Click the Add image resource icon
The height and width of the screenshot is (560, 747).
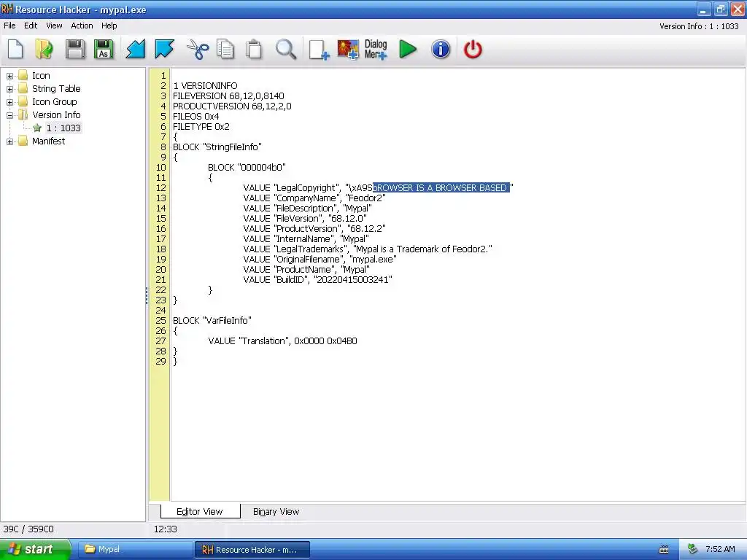(x=348, y=49)
